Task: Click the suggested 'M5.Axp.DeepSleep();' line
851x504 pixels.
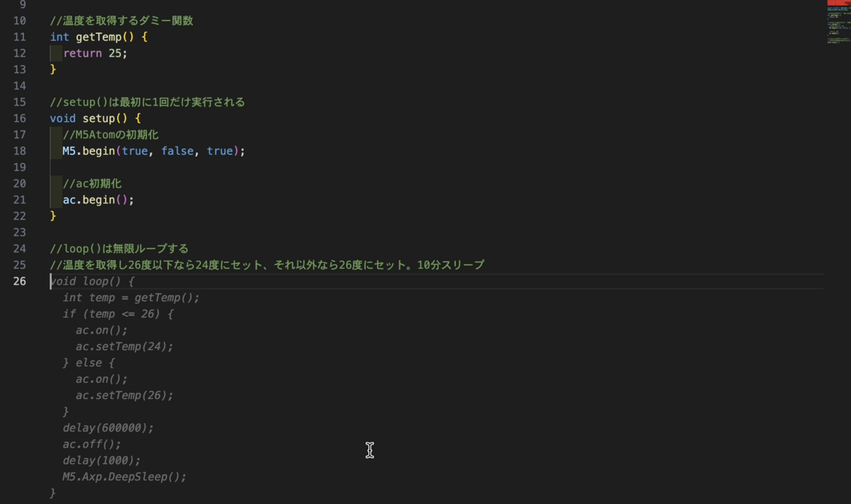Action: coord(124,477)
